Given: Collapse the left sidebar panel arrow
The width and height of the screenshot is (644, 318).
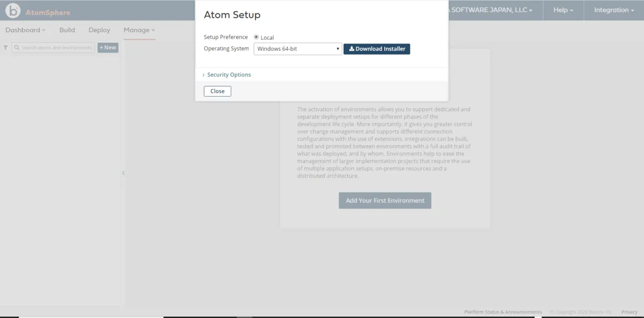Looking at the screenshot, I should point(123,173).
